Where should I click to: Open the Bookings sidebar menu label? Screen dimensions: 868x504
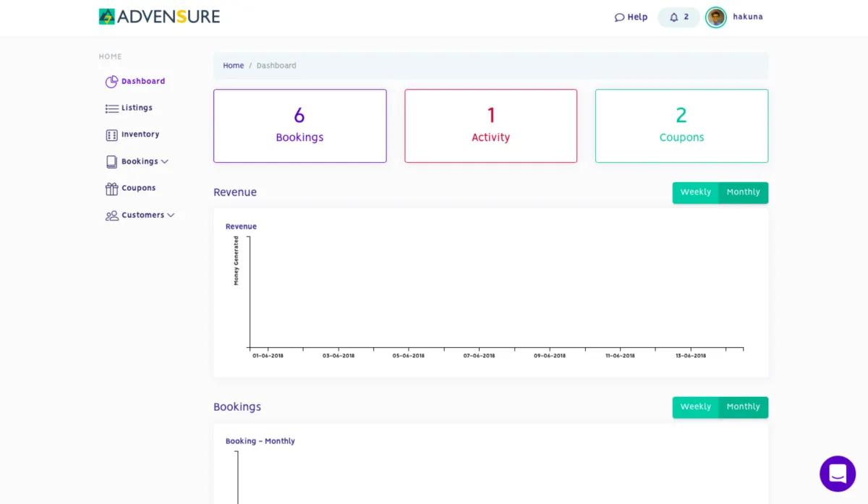(140, 162)
